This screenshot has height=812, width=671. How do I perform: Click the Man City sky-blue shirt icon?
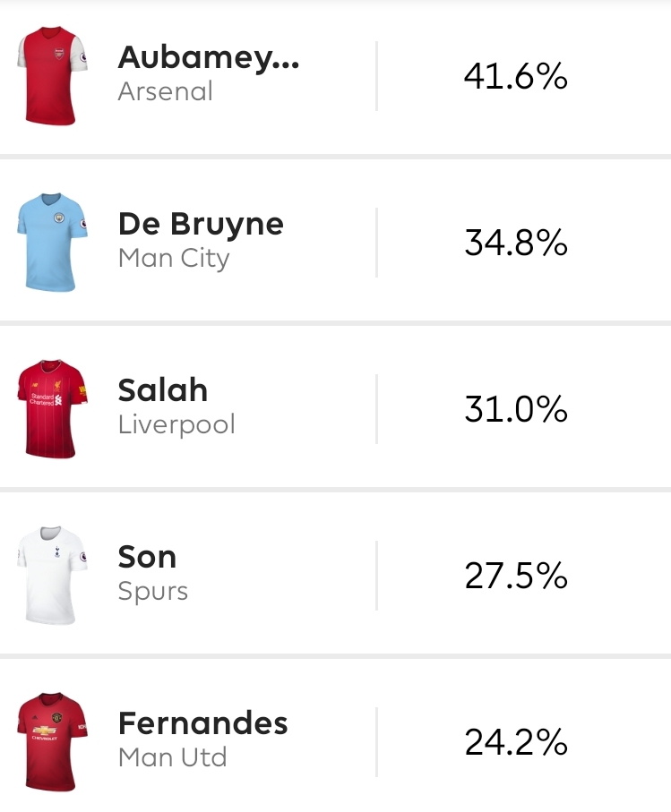point(52,243)
